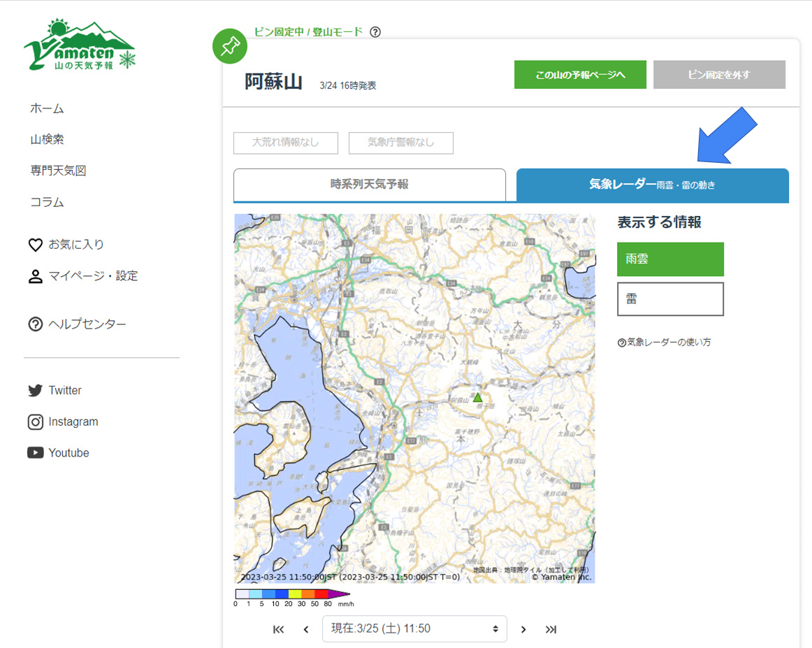Jump to last radar frame

click(551, 629)
